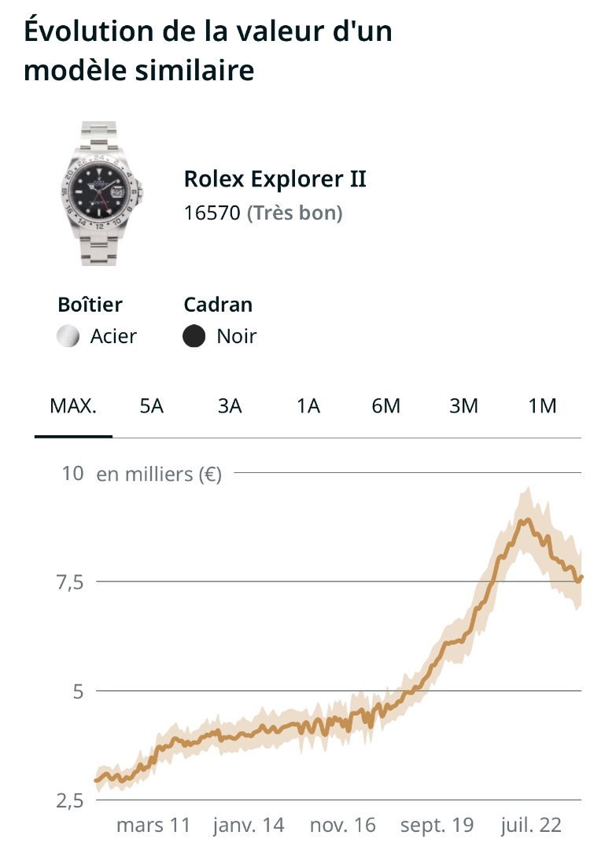616x850 pixels.
Task: Click the janv. 14 date marker
Action: (249, 826)
